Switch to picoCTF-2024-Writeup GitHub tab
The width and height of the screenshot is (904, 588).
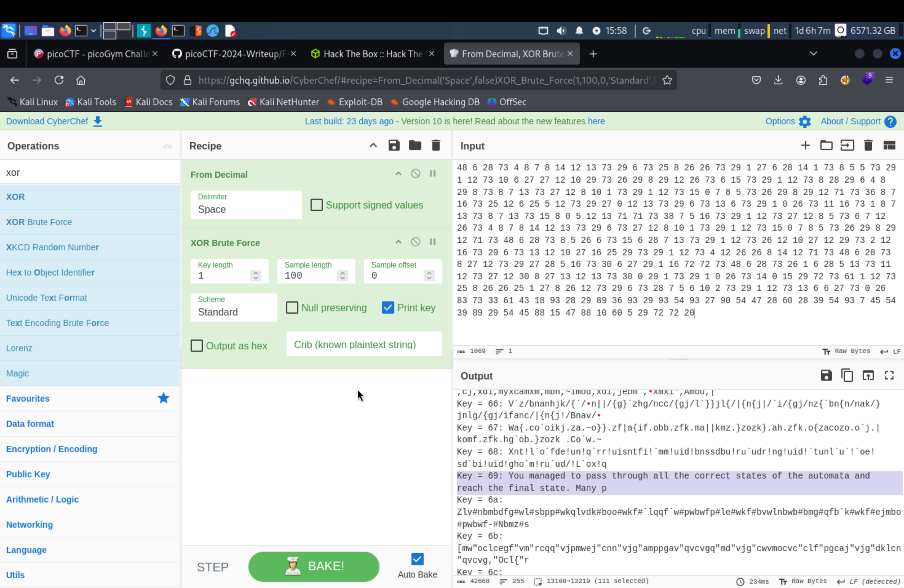[233, 54]
